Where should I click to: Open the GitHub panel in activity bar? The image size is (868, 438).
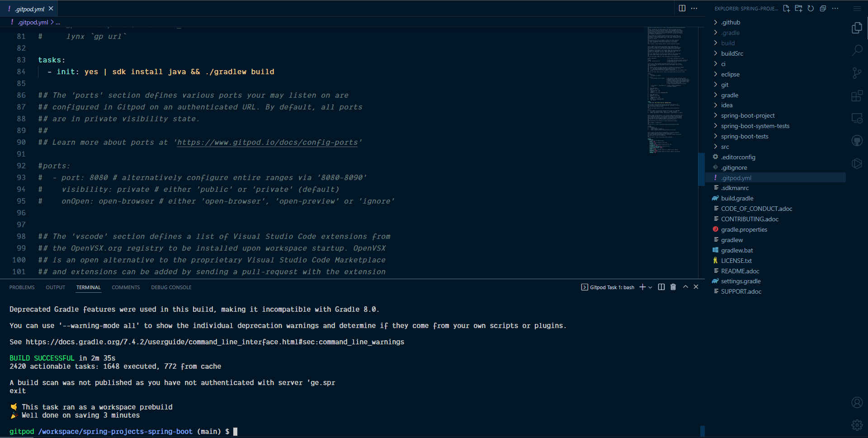coord(857,141)
